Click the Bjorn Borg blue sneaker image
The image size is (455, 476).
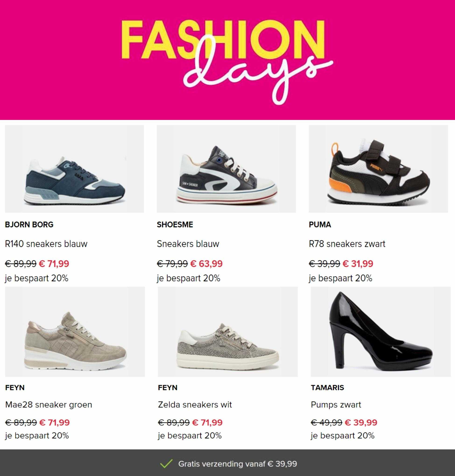click(x=74, y=169)
